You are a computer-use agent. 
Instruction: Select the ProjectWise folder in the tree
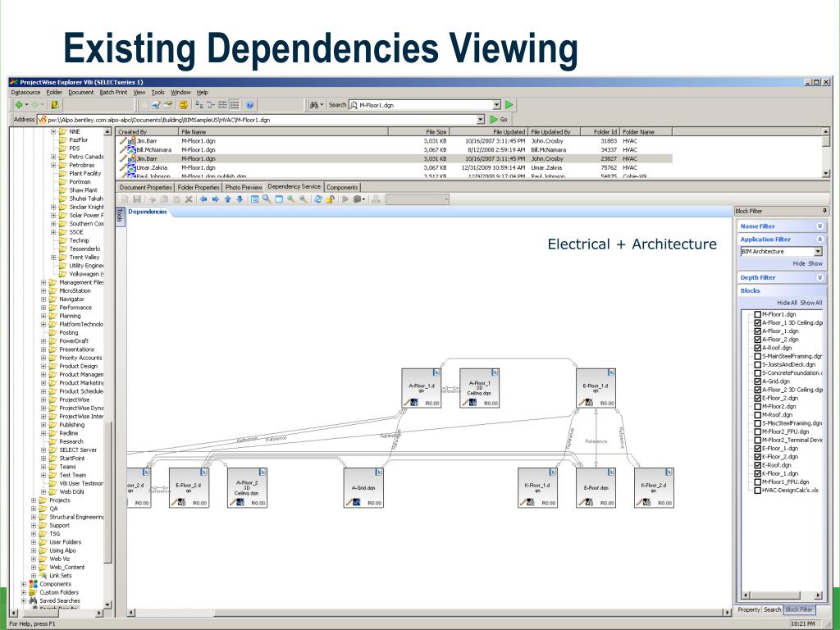75,399
